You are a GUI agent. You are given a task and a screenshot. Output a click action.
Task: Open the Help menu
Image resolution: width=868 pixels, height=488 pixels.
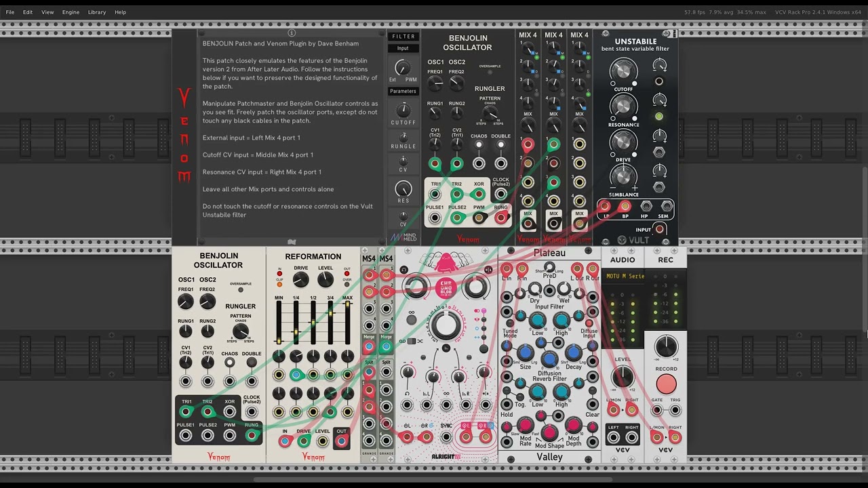(120, 12)
